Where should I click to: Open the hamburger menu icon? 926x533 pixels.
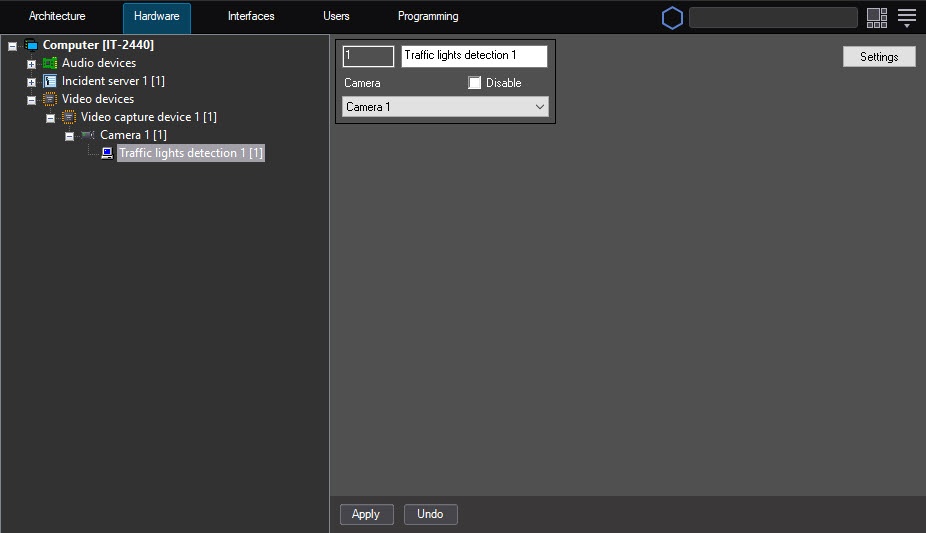(x=907, y=18)
